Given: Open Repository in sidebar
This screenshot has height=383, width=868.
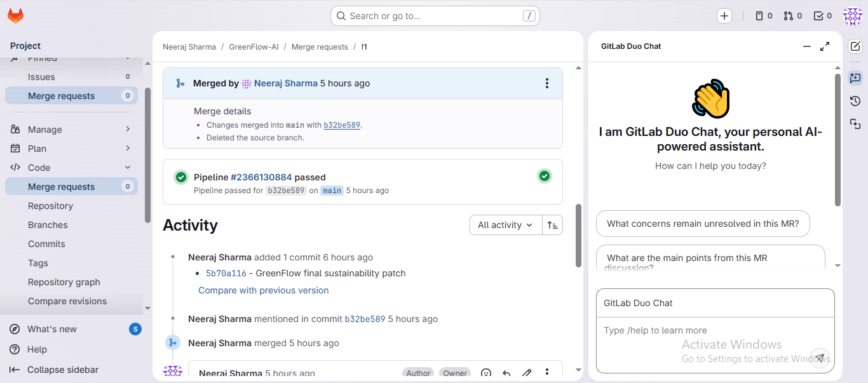Looking at the screenshot, I should pos(71,206).
